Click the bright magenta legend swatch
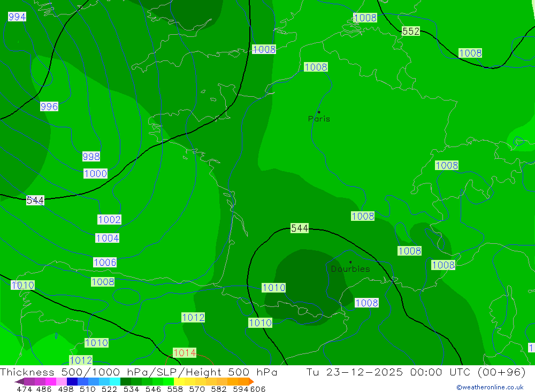This screenshot has height=392, width=535. click(x=51, y=381)
